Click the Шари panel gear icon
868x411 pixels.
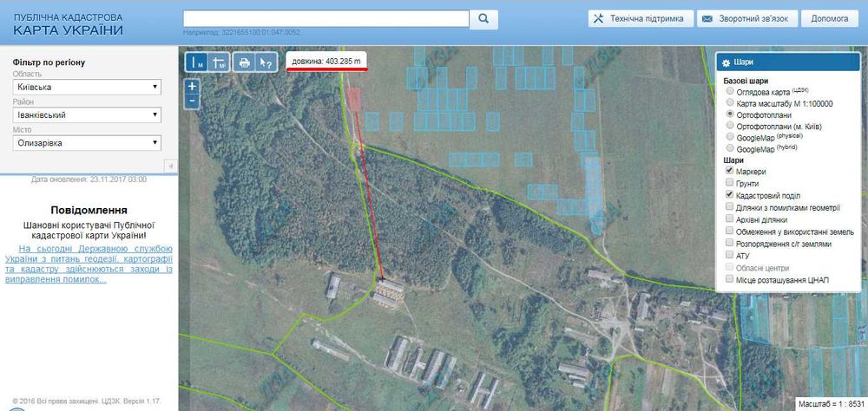tap(726, 62)
